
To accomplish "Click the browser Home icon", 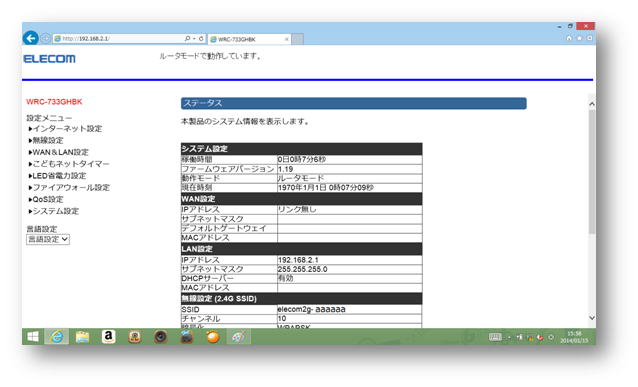I will pos(569,38).
